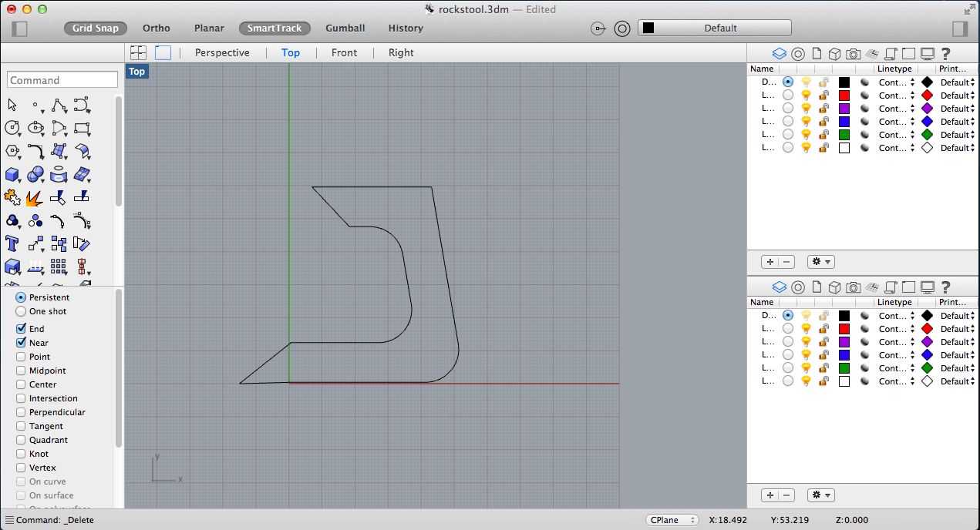Turn on Gumball

(x=345, y=28)
